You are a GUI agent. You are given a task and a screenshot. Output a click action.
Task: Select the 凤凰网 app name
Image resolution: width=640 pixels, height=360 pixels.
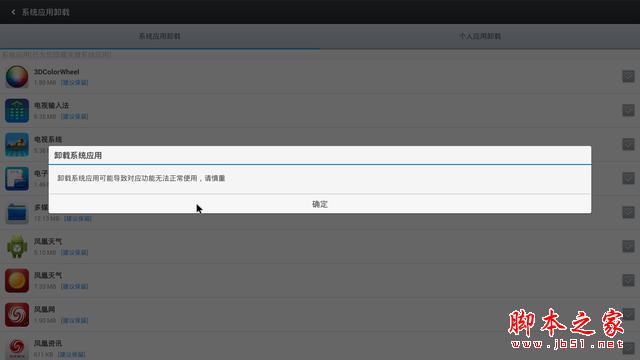44,309
